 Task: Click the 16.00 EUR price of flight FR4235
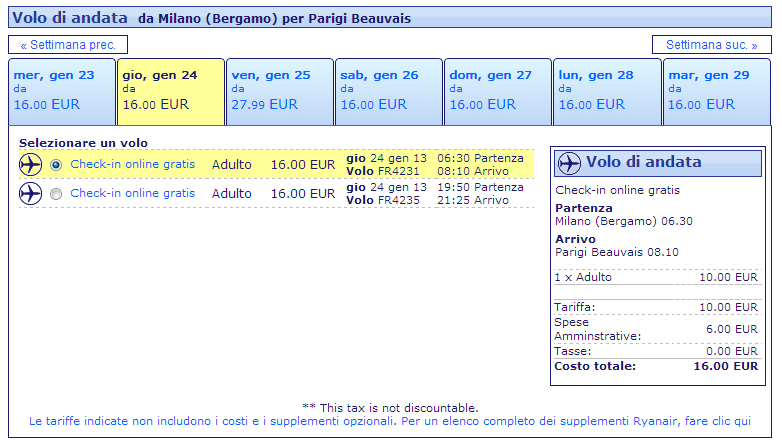pos(303,194)
